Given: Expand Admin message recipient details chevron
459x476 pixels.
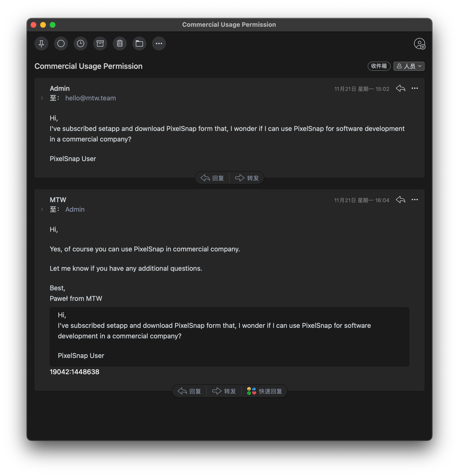Looking at the screenshot, I should [x=42, y=98].
